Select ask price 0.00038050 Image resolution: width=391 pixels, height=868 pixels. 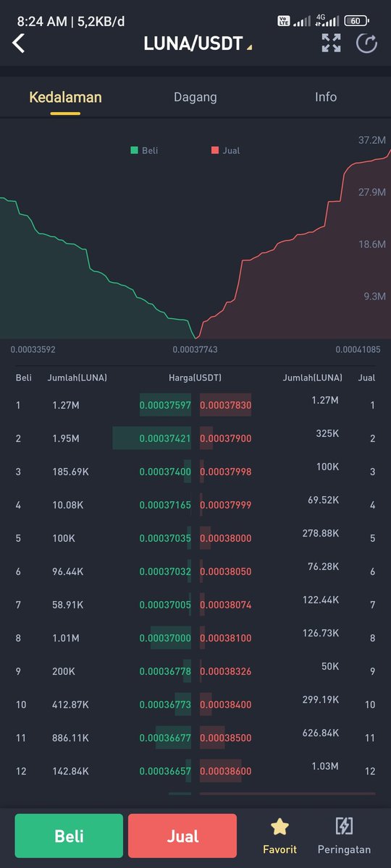(226, 571)
